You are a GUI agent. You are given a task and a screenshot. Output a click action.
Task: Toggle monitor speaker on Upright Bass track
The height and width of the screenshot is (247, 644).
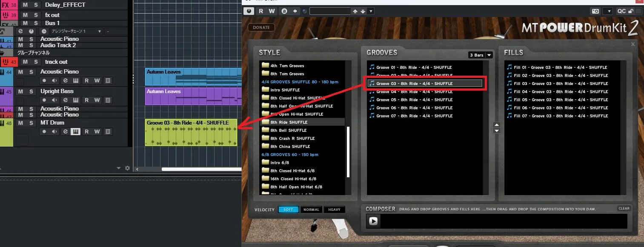point(54,100)
